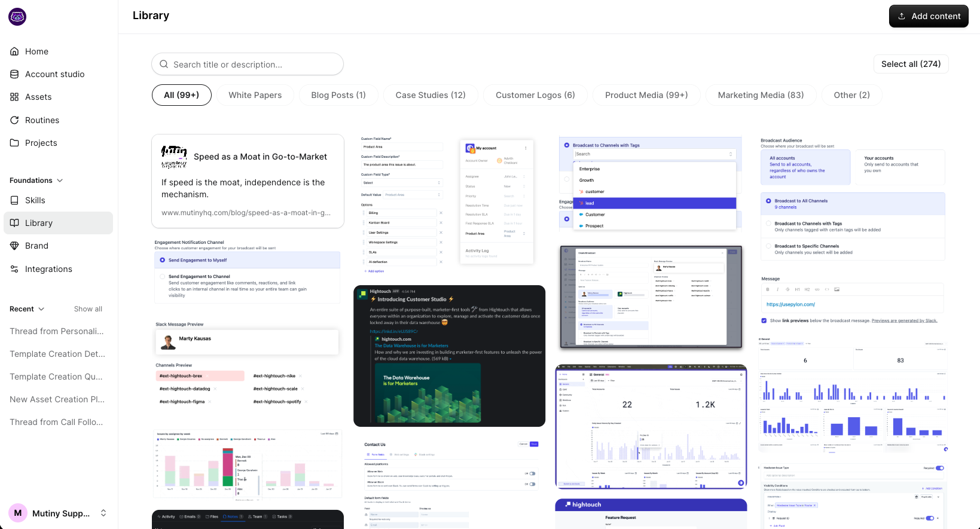Screen dimensions: 980x529
Task: Click Show all recent items
Action: coord(88,309)
